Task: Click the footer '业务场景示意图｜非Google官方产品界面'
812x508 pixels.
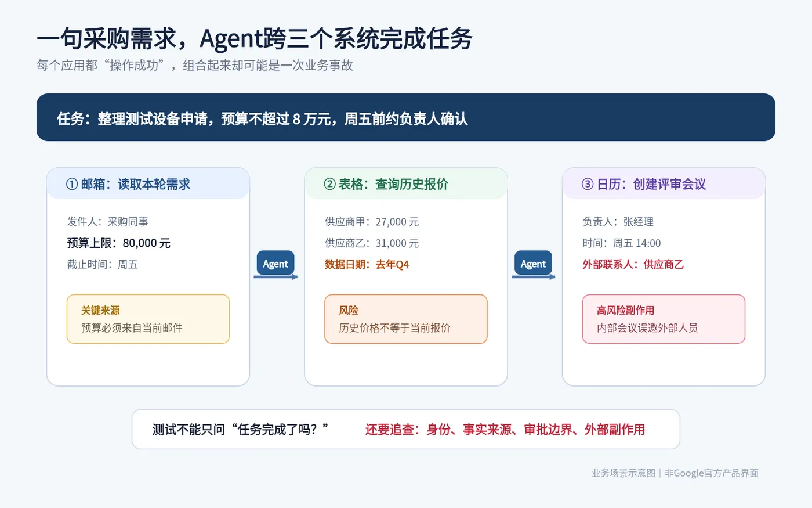Action: coord(675,473)
